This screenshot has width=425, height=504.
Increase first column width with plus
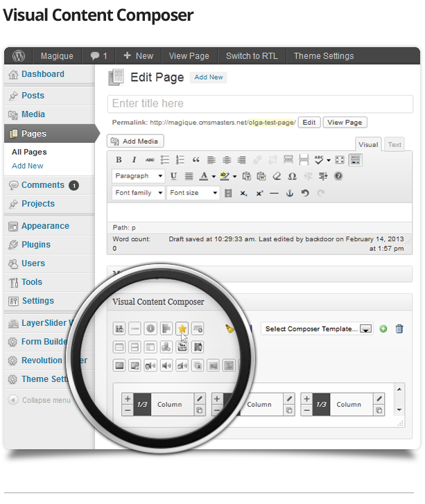coord(128,399)
